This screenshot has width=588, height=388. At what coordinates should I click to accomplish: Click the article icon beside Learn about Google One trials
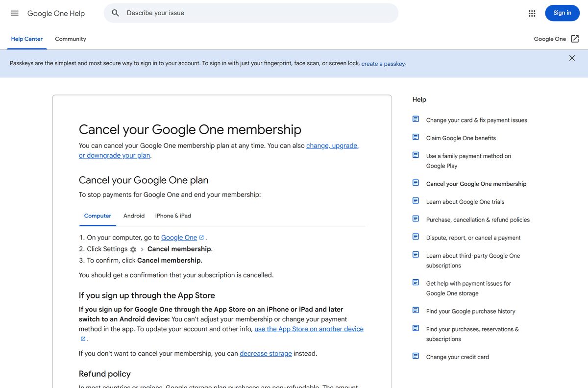click(x=416, y=201)
